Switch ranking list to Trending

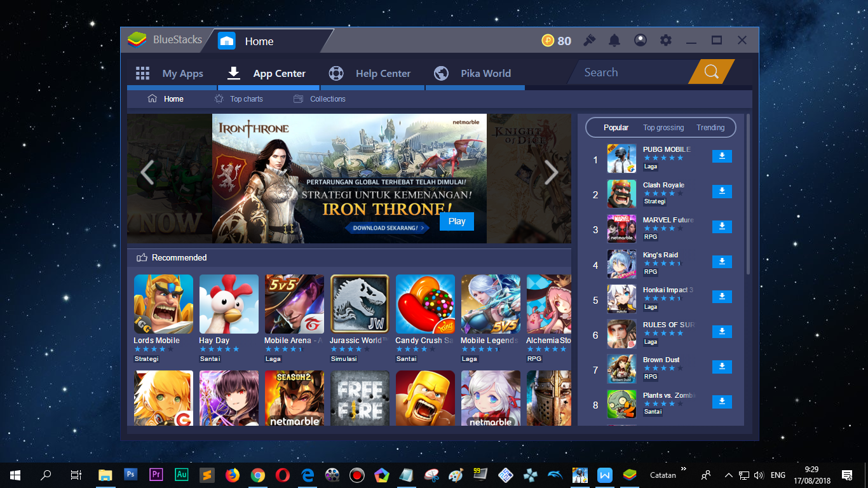point(710,128)
